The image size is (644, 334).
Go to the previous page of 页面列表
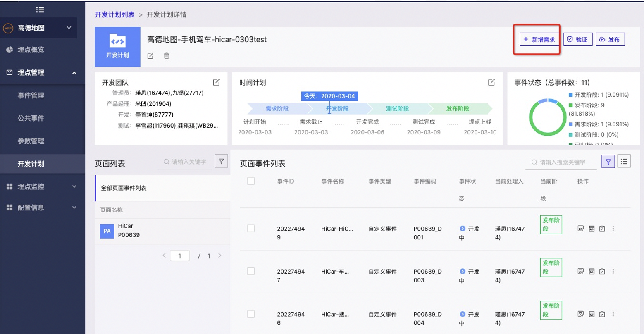164,255
